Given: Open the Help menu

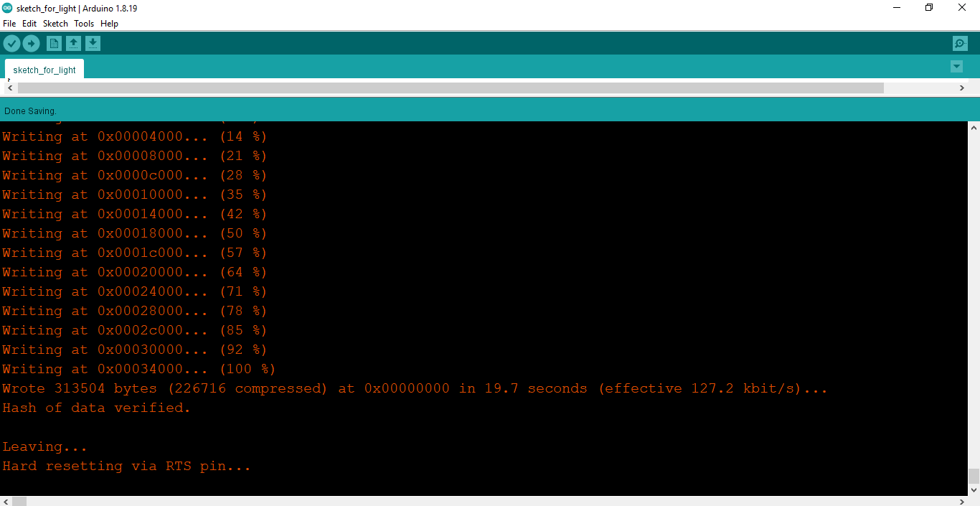Looking at the screenshot, I should click(x=109, y=23).
